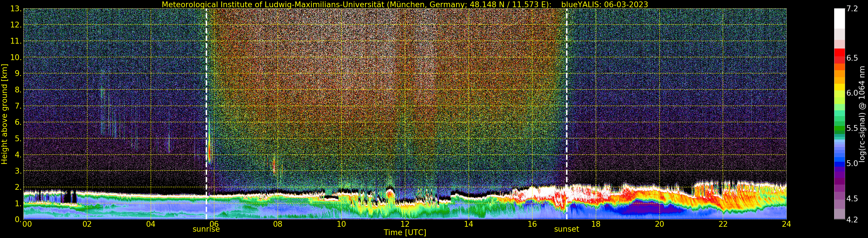Click the 12 tick on the time axis
The width and height of the screenshot is (868, 238).
[x=405, y=224]
